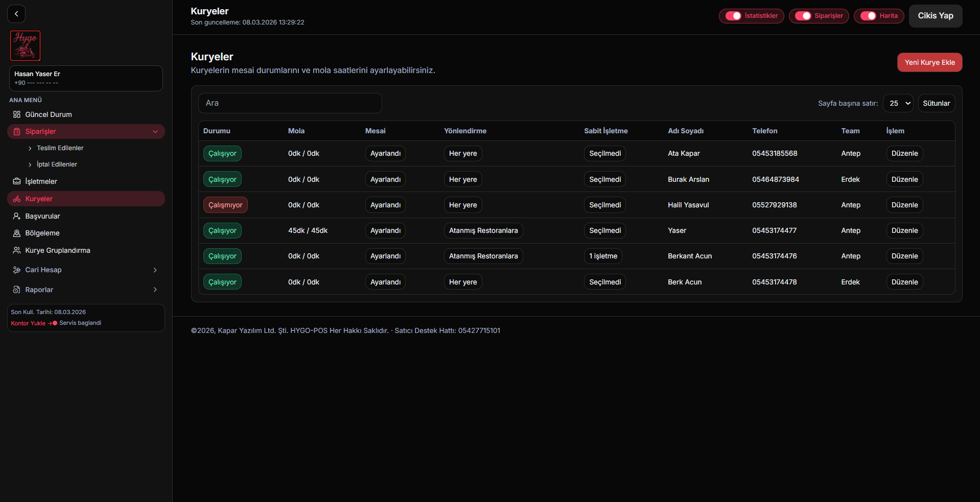
Task: Click the Güncel Durum dashboard icon
Action: pos(17,114)
